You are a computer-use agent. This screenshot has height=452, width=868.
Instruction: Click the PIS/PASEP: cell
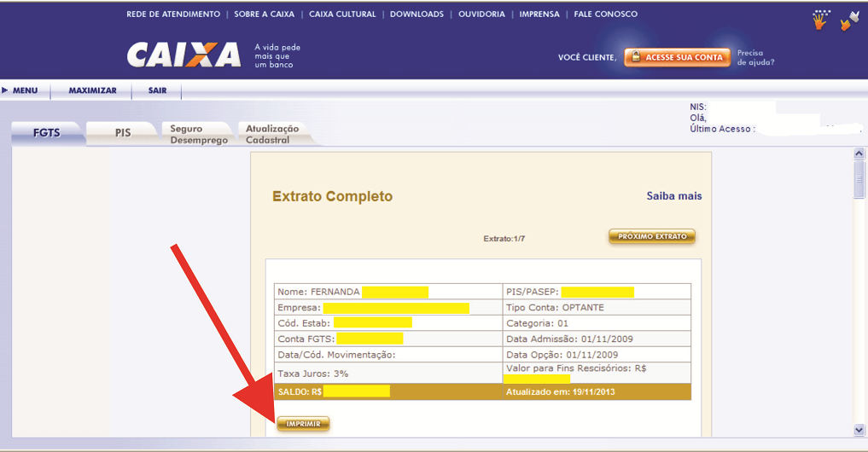pyautogui.click(x=597, y=292)
